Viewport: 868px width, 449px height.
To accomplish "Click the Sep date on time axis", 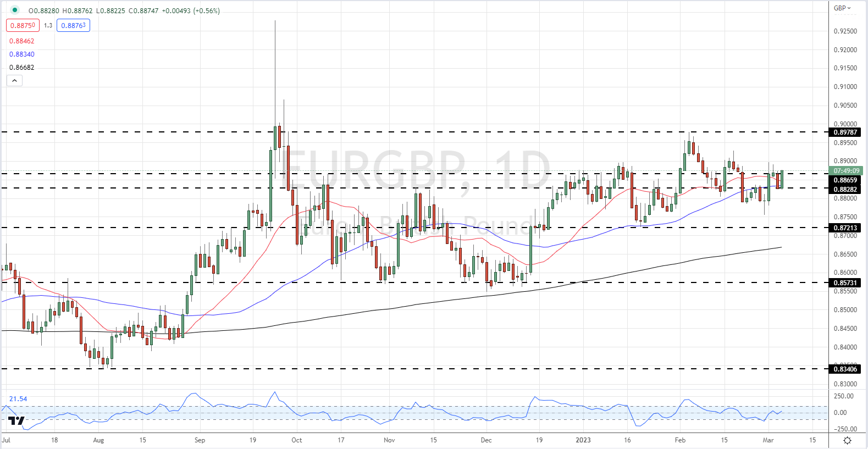I will tap(200, 440).
